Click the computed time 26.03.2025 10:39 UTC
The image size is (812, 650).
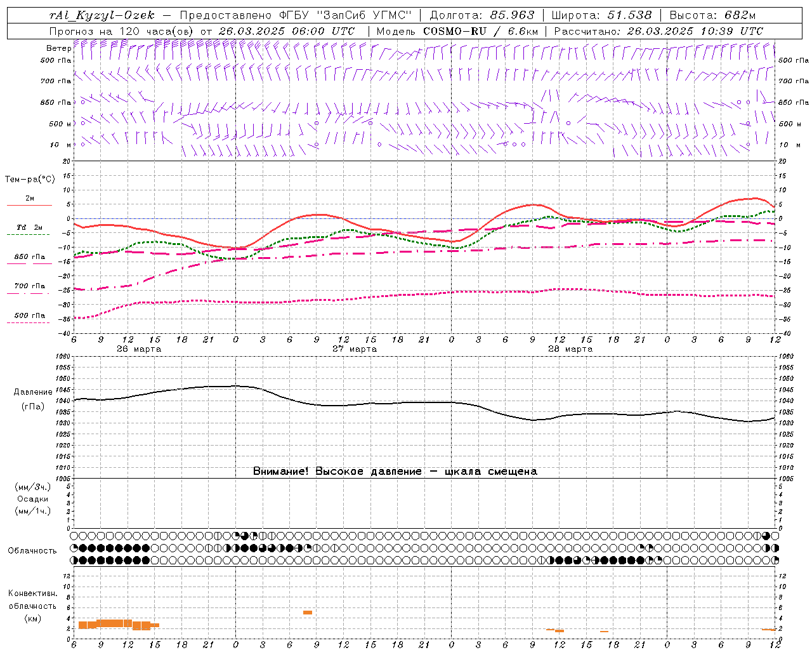(695, 31)
